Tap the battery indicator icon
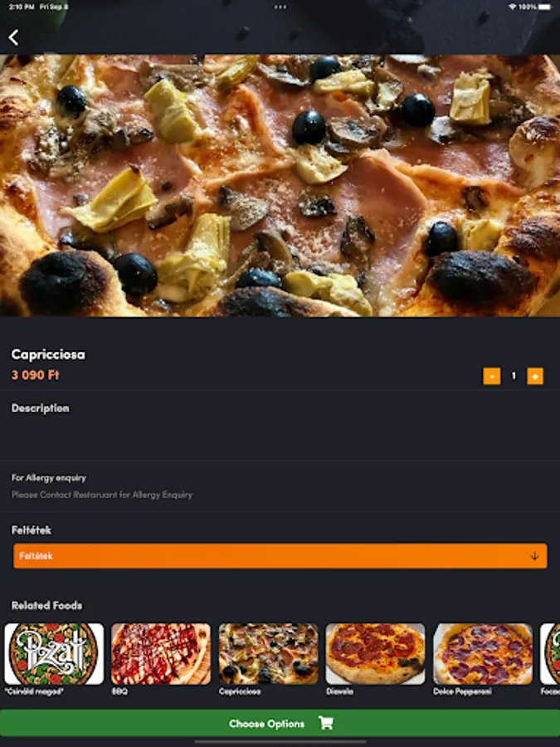Image resolution: width=560 pixels, height=747 pixels. coord(545,7)
